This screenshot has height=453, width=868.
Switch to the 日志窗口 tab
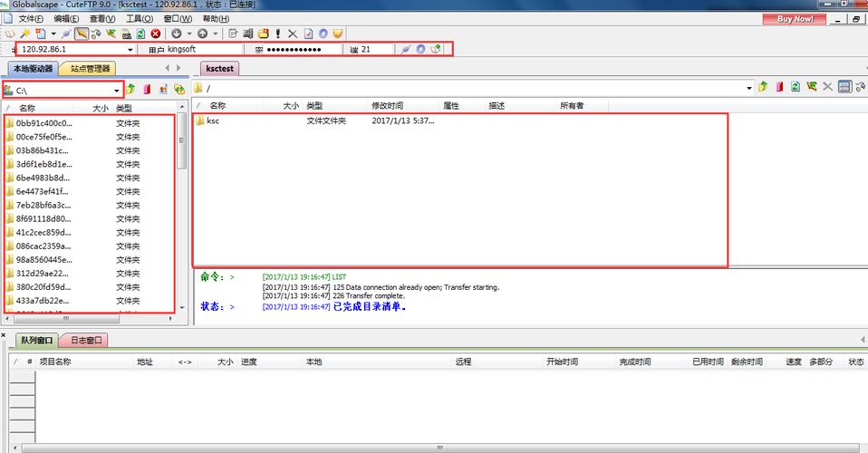tap(85, 341)
